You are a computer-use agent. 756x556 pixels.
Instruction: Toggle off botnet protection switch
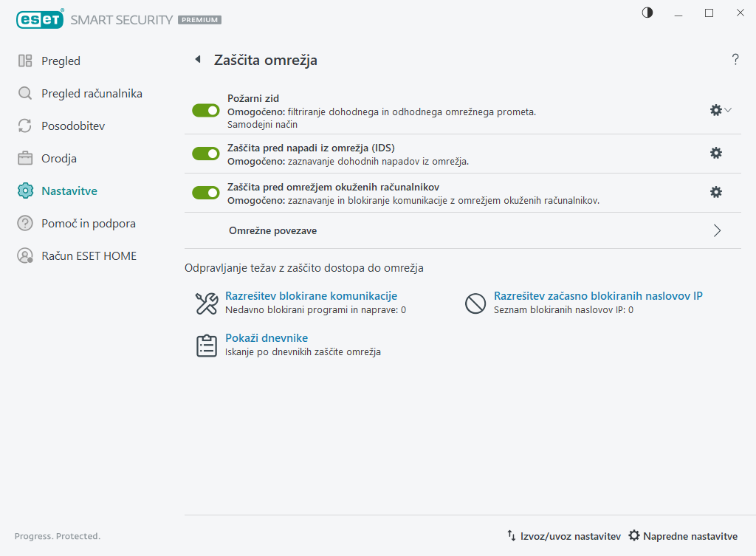point(206,193)
